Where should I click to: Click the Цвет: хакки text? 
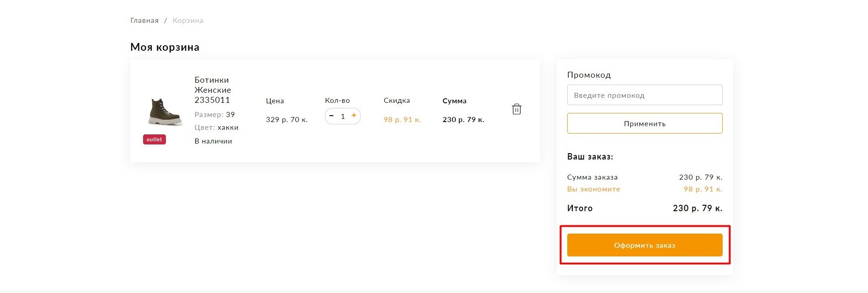pyautogui.click(x=216, y=128)
